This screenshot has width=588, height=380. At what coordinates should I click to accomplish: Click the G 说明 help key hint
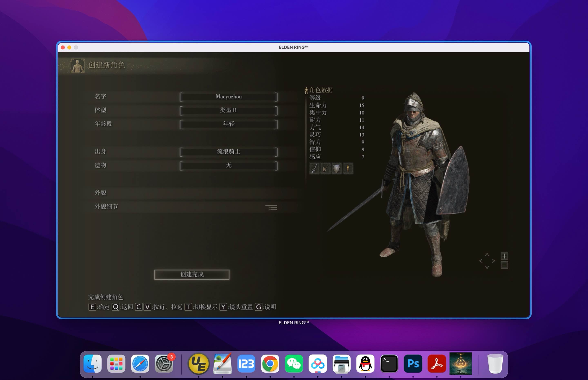click(x=265, y=307)
